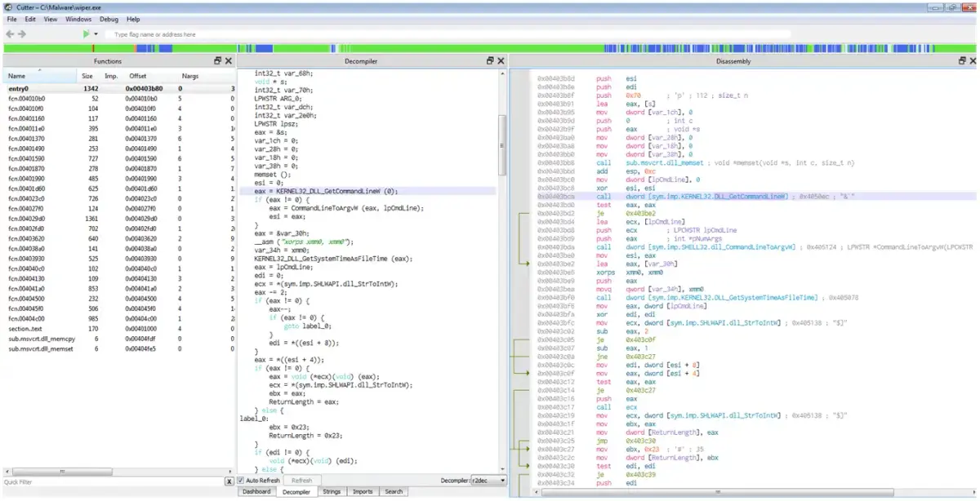
Task: Switch to the Search tab
Action: [x=394, y=491]
